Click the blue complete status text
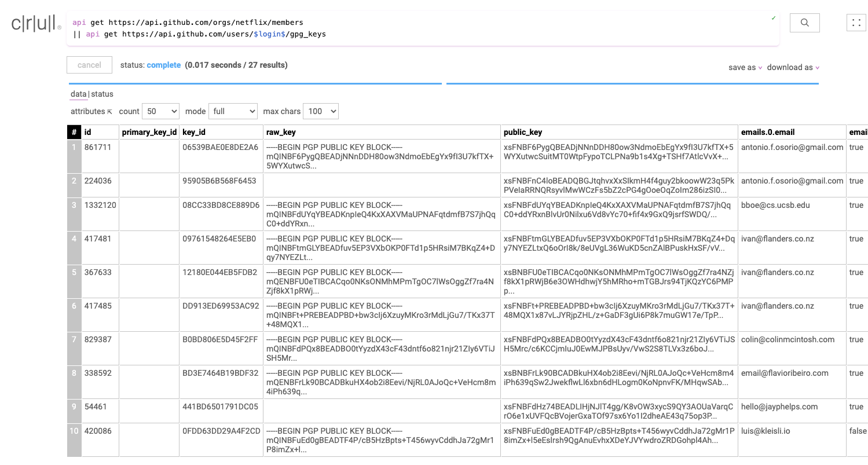 coord(163,65)
